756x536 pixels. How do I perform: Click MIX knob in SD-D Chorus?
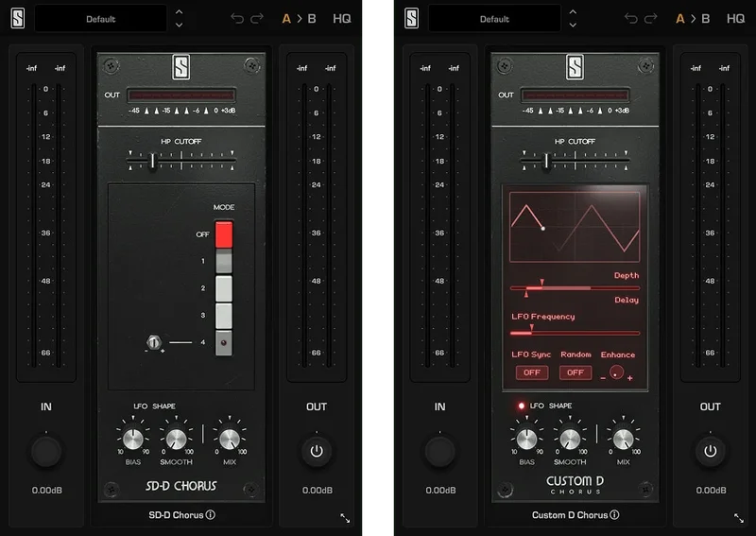click(230, 439)
